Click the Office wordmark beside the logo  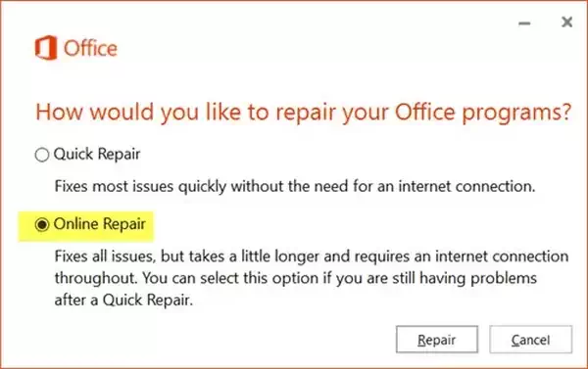pyautogui.click(x=90, y=48)
